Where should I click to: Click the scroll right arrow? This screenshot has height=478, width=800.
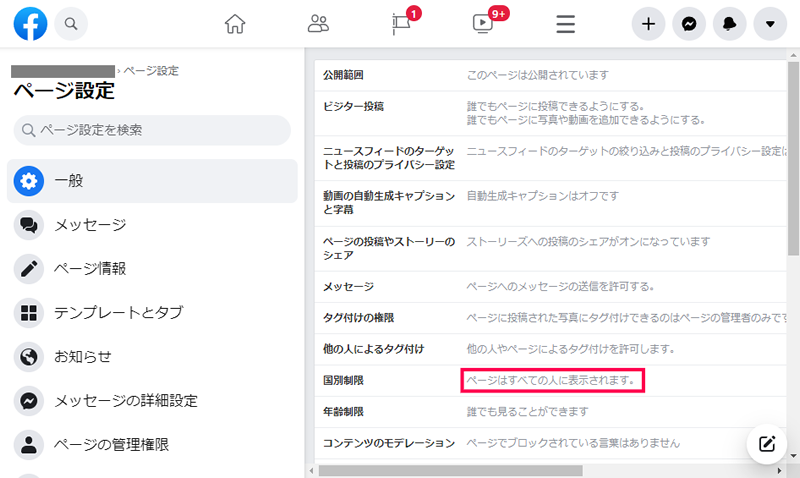coord(779,470)
